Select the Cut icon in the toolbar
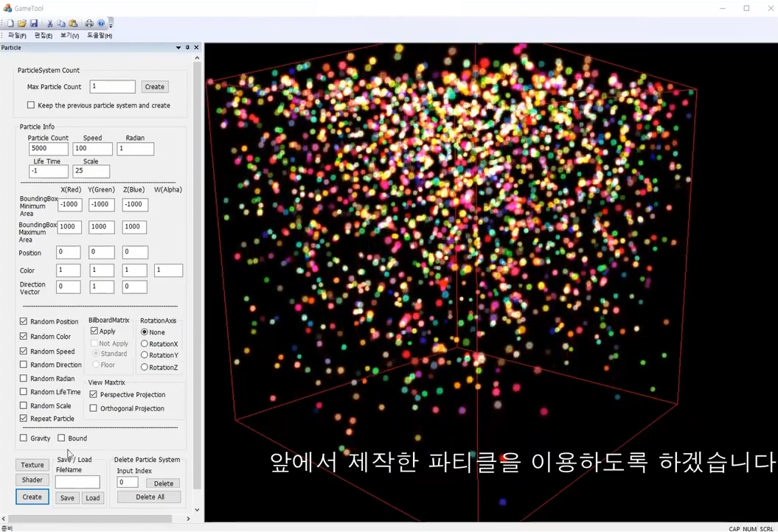The height and width of the screenshot is (532, 778). point(50,24)
